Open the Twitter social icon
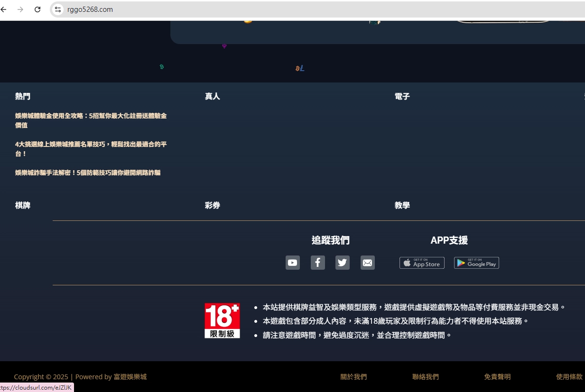585x392 pixels. tap(342, 263)
